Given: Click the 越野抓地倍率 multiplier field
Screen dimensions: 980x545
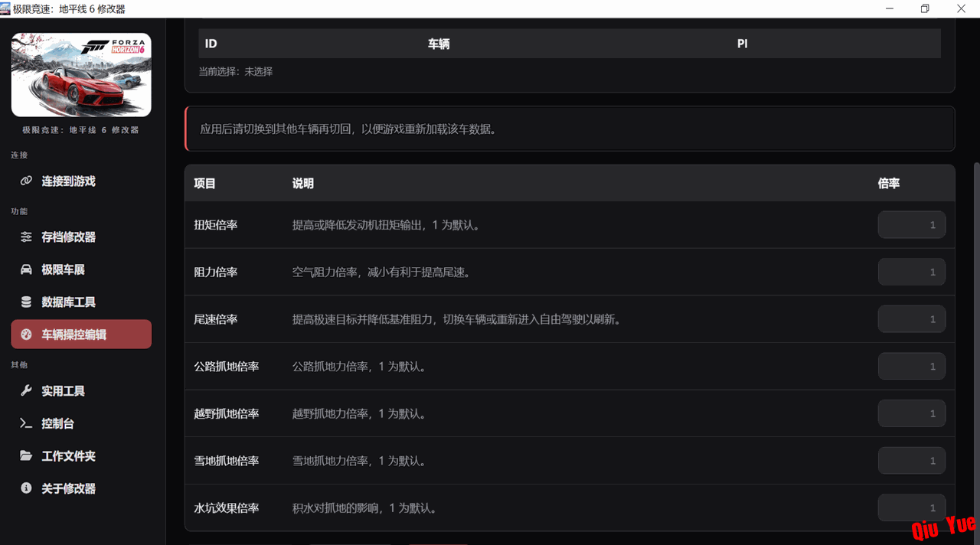Looking at the screenshot, I should [x=911, y=413].
